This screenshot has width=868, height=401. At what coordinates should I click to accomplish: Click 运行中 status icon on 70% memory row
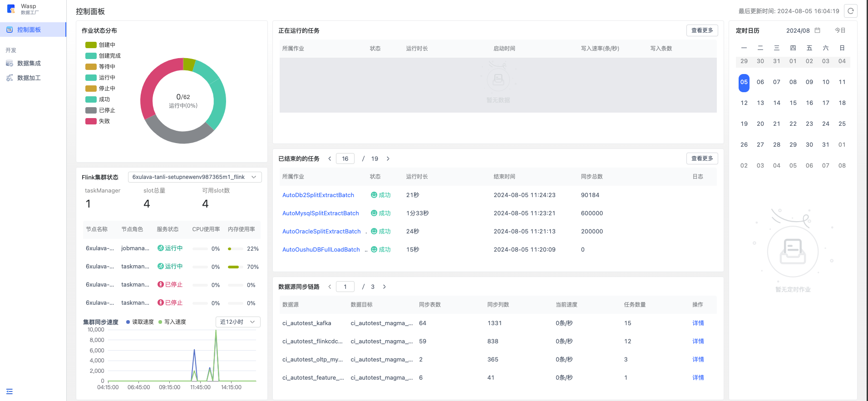point(161,266)
